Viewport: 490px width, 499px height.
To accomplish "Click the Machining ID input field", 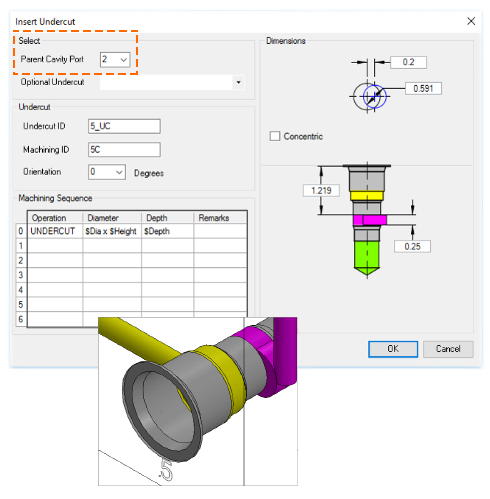I will tap(124, 150).
